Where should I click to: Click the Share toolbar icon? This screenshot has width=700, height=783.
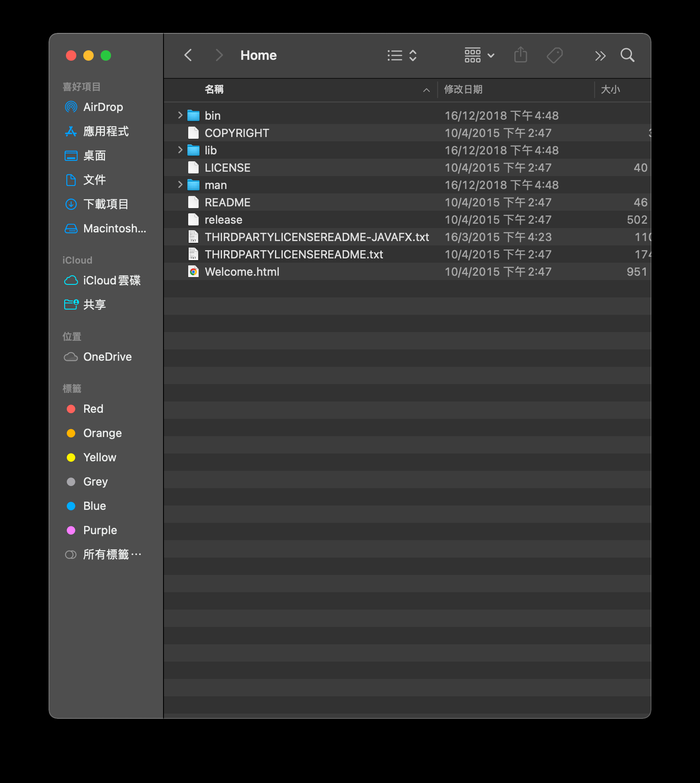(x=520, y=55)
